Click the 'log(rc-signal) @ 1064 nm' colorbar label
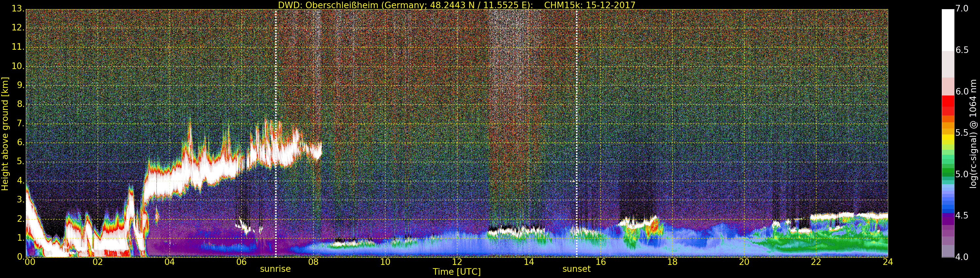 pos(973,134)
